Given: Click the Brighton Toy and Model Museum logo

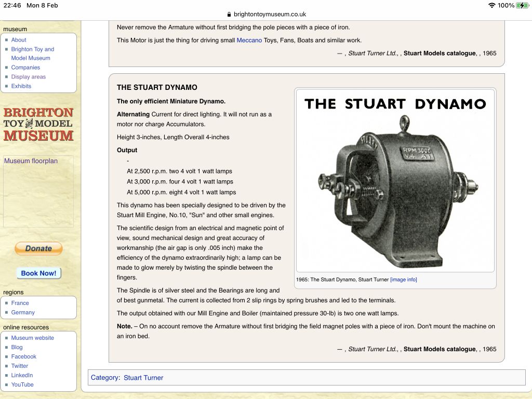Looking at the screenshot, I should pyautogui.click(x=38, y=124).
